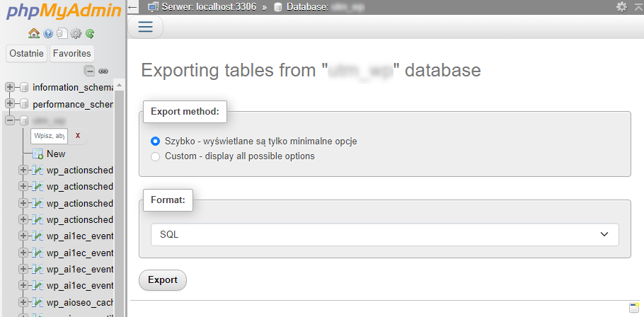
Task: Click the table filter input field
Action: (x=50, y=135)
